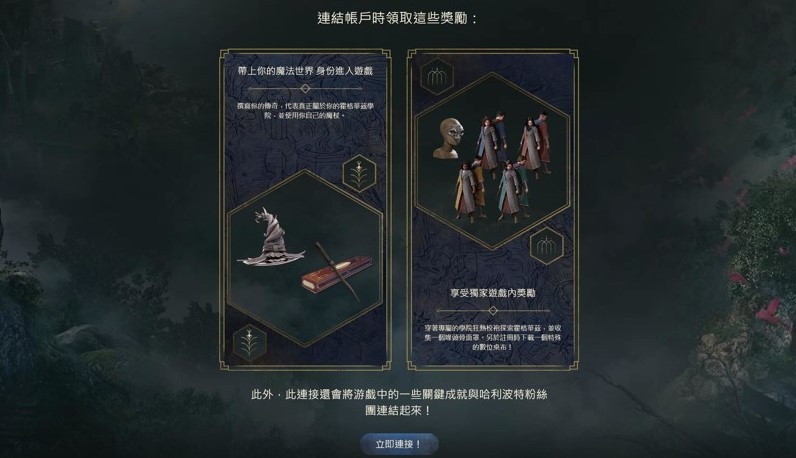The height and width of the screenshot is (458, 796).
Task: Click the diamond divider under 享受獨家遊戲內獎勵
Action: pyautogui.click(x=493, y=310)
